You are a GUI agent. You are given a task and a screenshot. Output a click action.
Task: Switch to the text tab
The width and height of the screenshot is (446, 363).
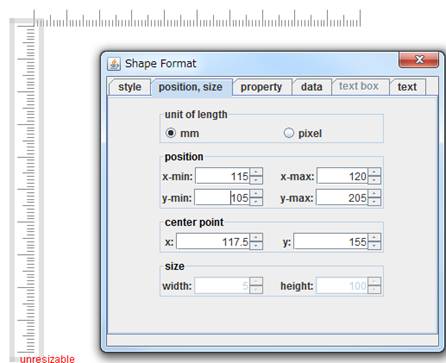(407, 87)
